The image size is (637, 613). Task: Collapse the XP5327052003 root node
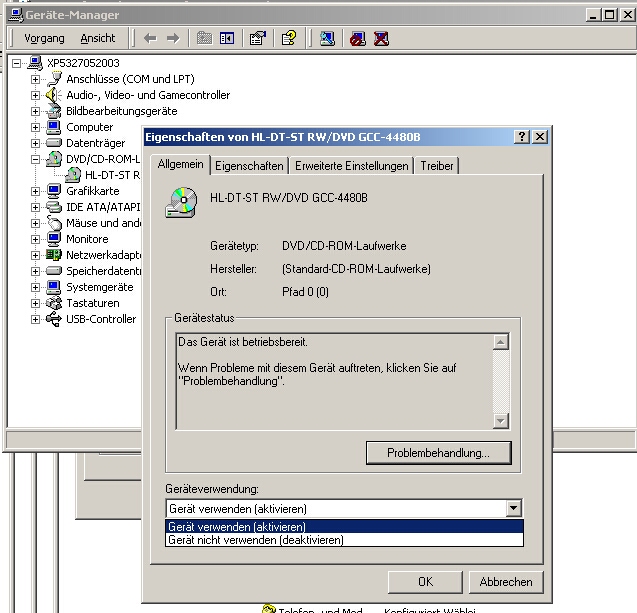(x=16, y=63)
